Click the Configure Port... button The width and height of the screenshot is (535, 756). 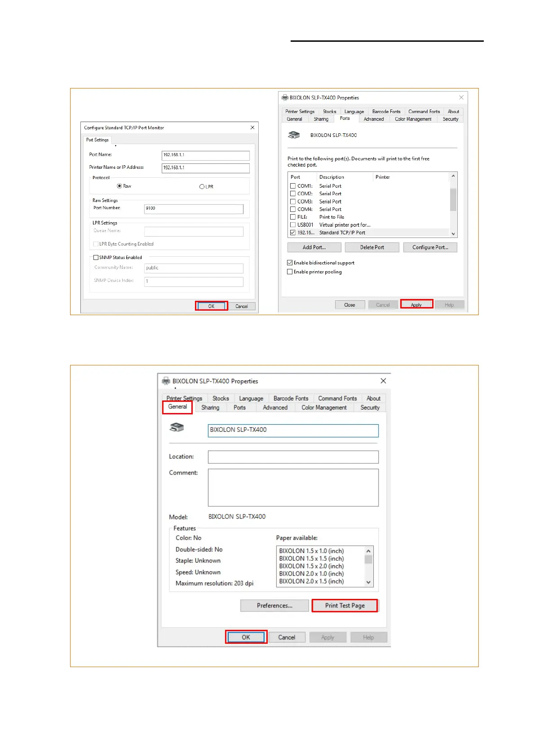(x=430, y=247)
